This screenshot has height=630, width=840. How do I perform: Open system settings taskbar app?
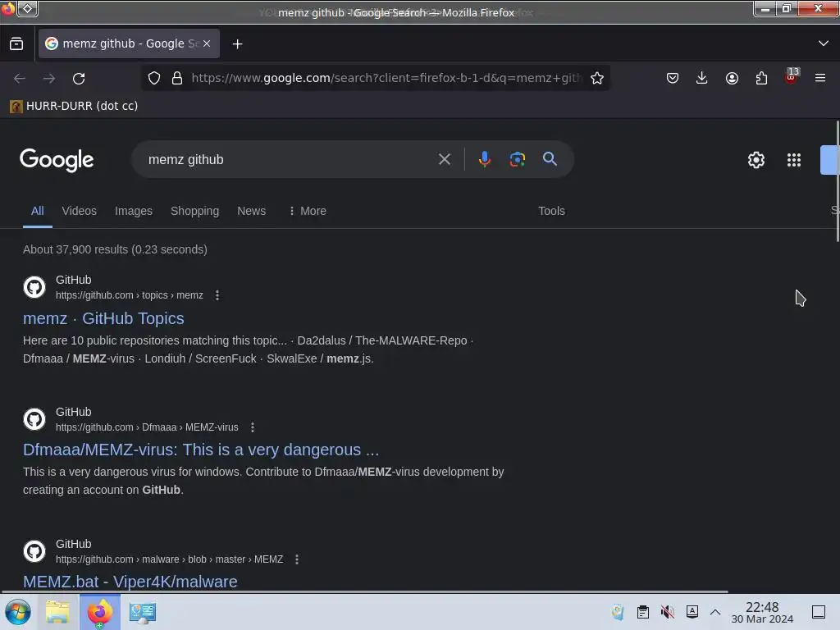tap(143, 612)
